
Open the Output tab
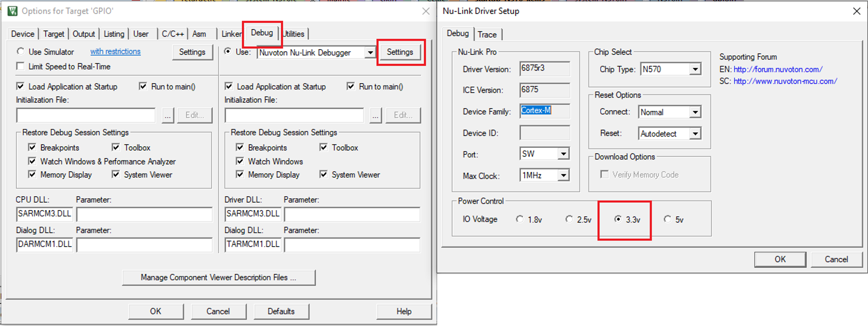pyautogui.click(x=83, y=34)
